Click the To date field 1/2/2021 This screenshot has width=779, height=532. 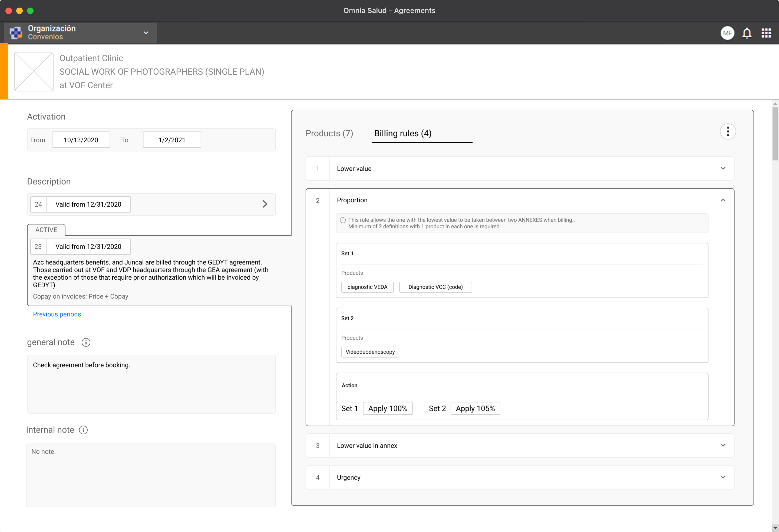[172, 140]
